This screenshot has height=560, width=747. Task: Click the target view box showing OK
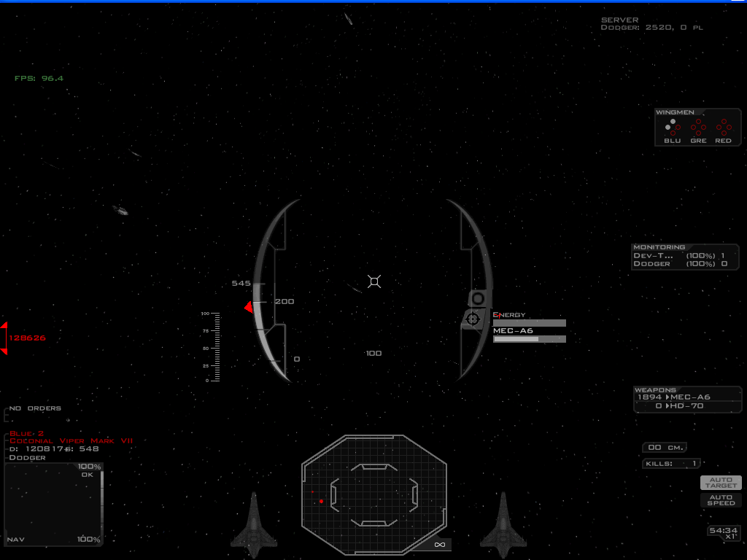pyautogui.click(x=53, y=505)
